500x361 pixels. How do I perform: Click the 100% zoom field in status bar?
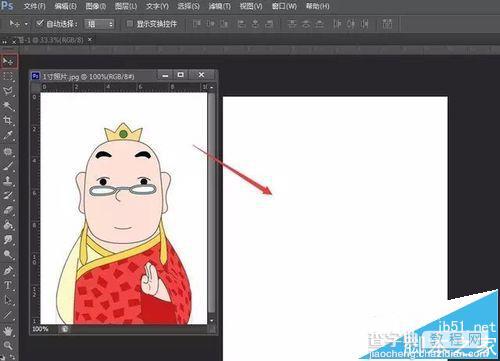40,329
